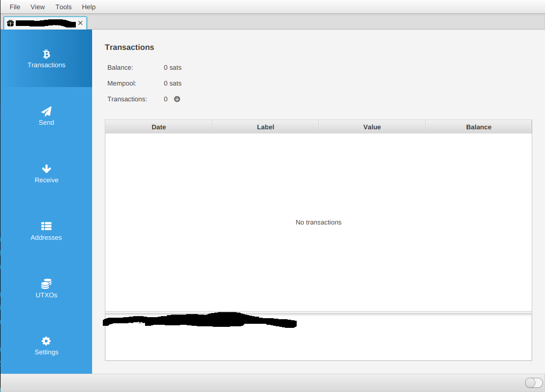The height and width of the screenshot is (392, 545).
Task: Sort transactions by the Value column
Action: (371, 127)
